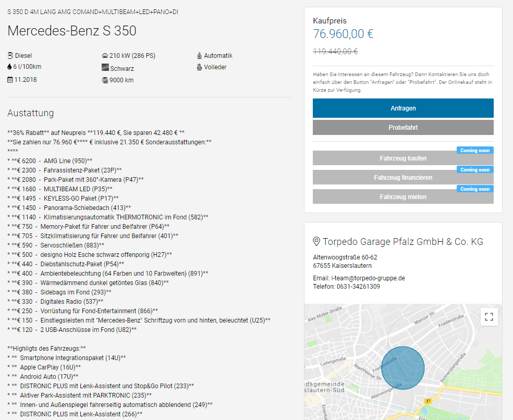The width and height of the screenshot is (513, 420).
Task: Click the seat icon beside Volleder
Action: pos(199,67)
